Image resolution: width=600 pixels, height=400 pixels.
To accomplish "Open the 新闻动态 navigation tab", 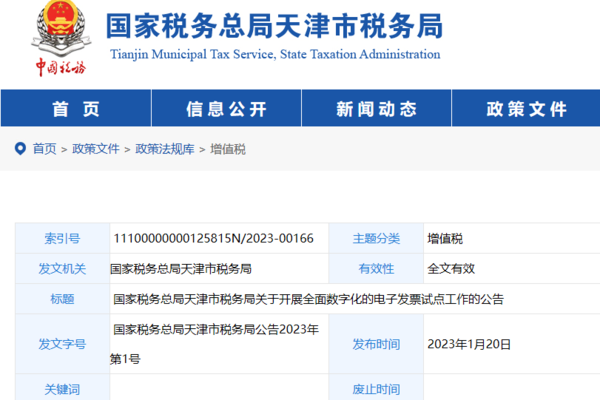I will [377, 108].
